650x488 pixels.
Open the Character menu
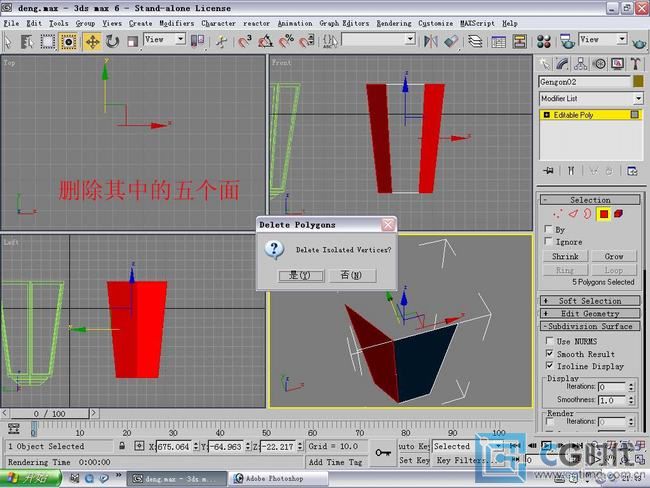tap(218, 23)
